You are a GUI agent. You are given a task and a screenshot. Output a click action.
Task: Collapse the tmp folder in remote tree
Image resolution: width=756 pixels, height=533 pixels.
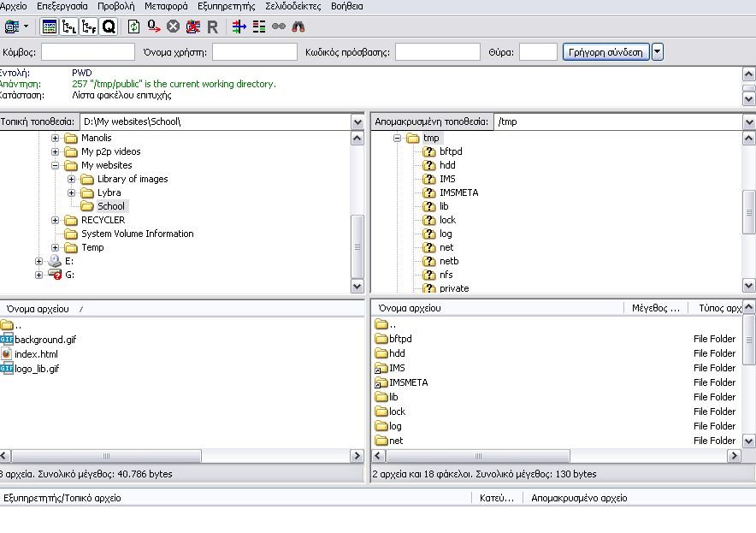tap(398, 138)
